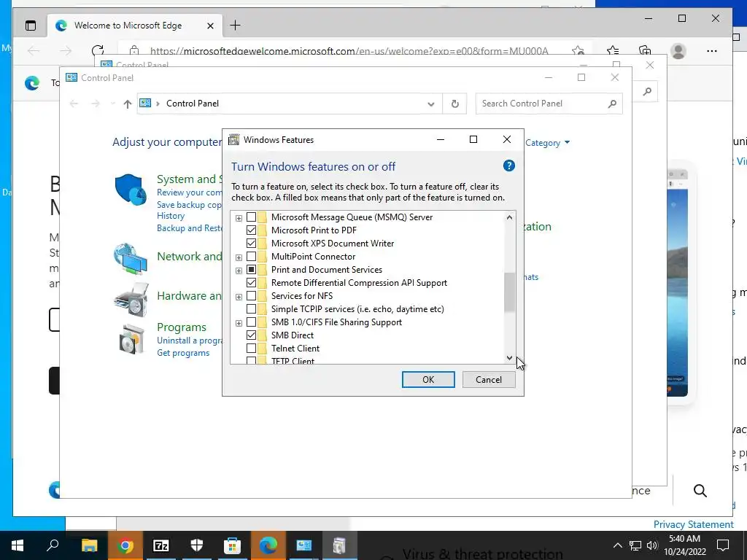Open Windows Start menu

(18, 545)
